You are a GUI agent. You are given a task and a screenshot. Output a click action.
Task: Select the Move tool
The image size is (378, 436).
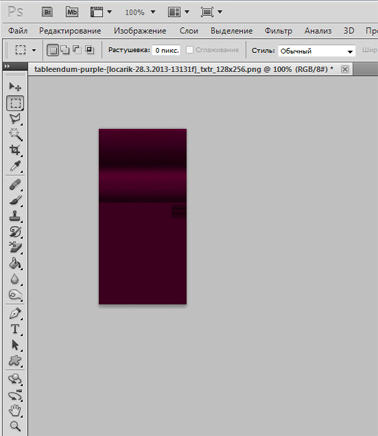(15, 87)
